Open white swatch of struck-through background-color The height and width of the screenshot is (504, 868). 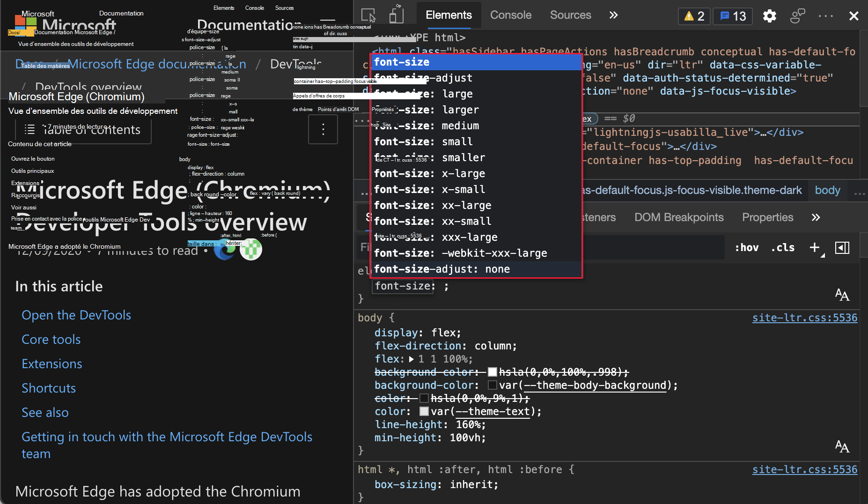coord(492,372)
